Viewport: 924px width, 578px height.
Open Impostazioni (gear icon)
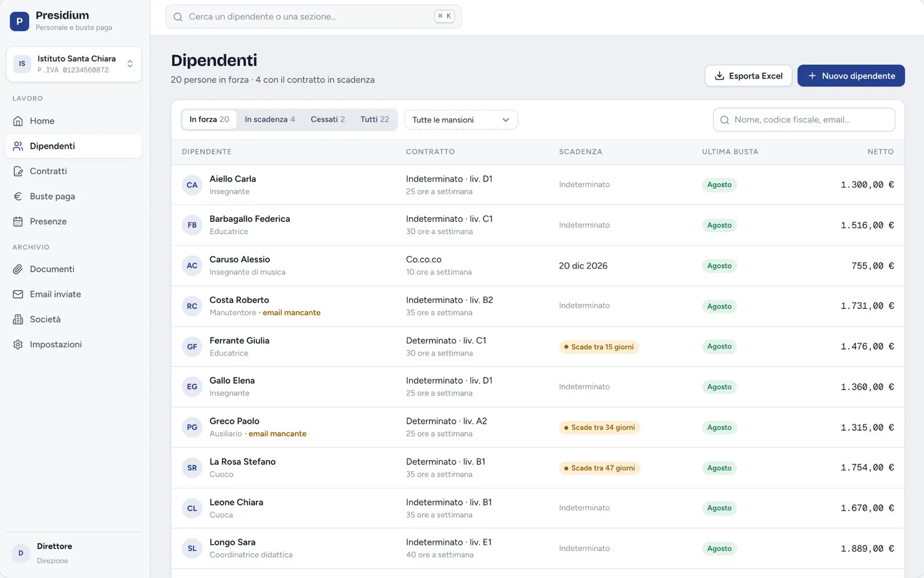74,344
